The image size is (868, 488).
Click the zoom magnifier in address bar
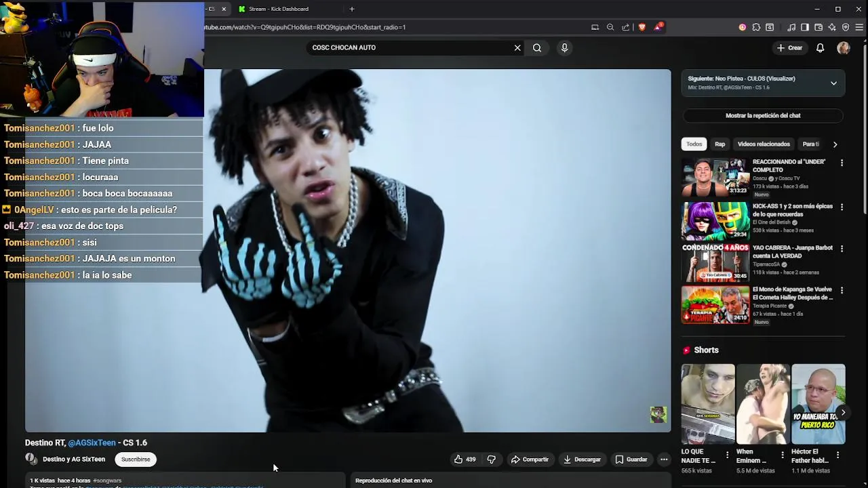610,27
